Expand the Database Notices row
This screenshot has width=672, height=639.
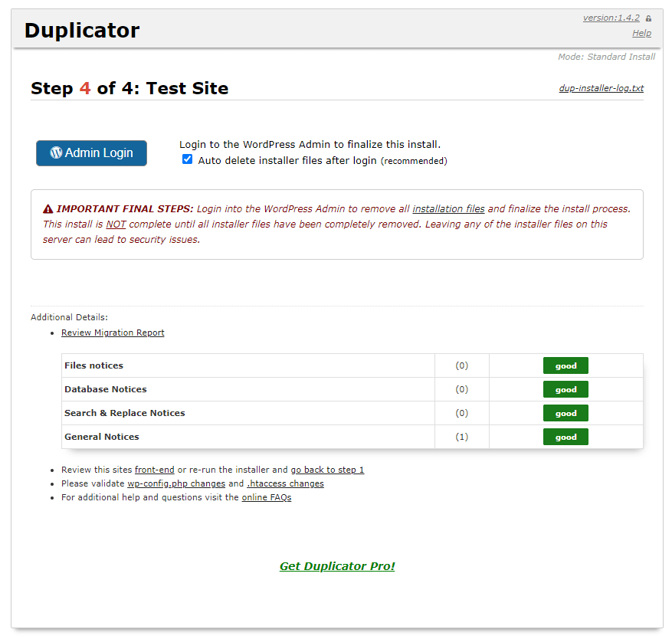click(x=105, y=389)
